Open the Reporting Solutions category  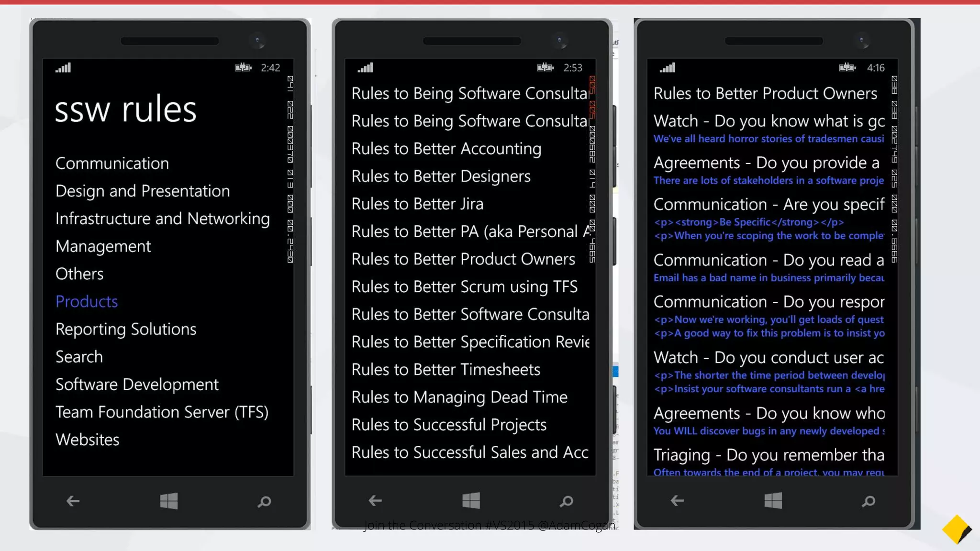click(x=126, y=330)
